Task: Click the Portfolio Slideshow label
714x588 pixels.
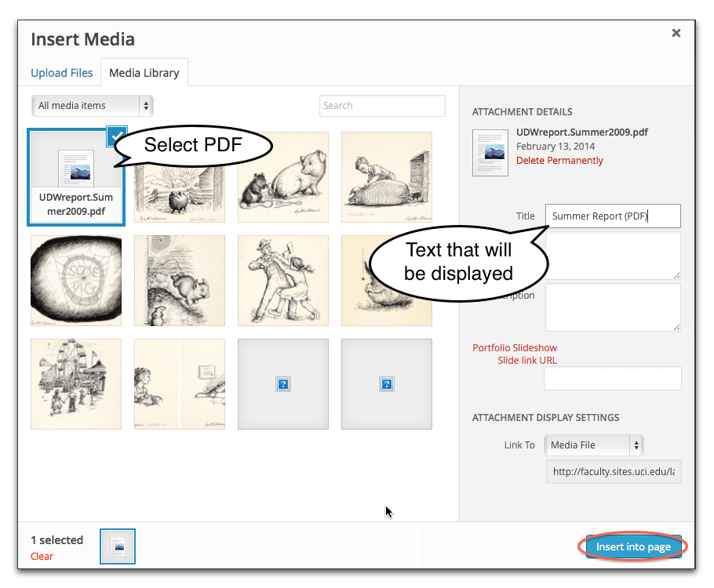Action: click(x=515, y=347)
